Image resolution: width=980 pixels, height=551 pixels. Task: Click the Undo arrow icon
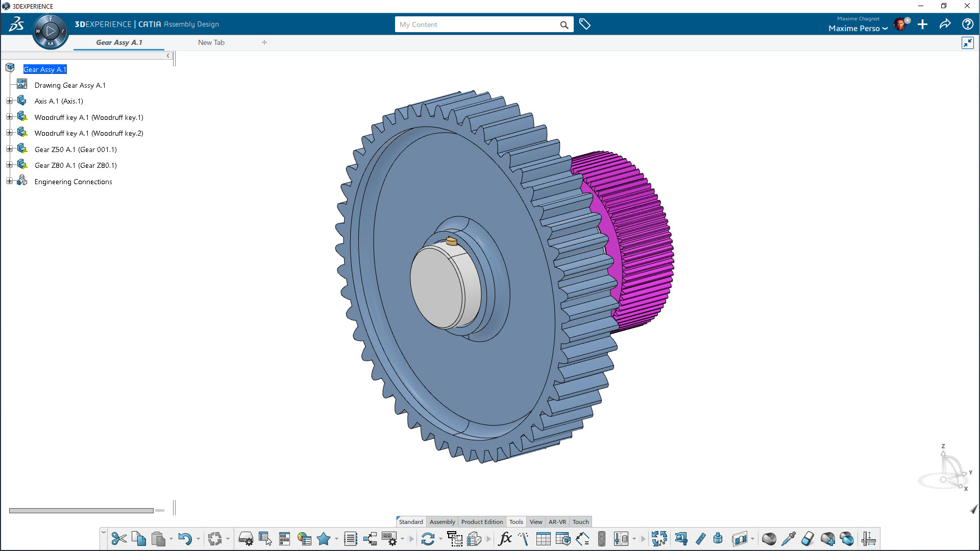coord(185,539)
